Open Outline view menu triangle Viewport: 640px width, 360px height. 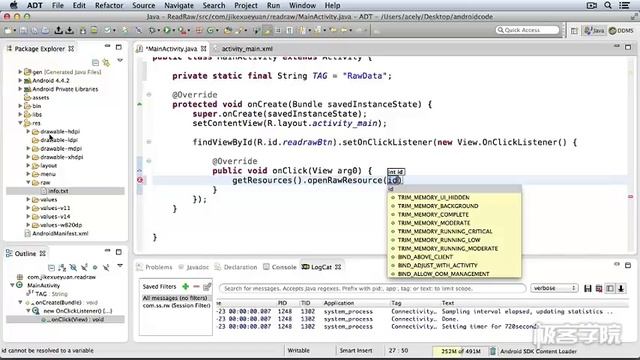pyautogui.click(x=120, y=266)
